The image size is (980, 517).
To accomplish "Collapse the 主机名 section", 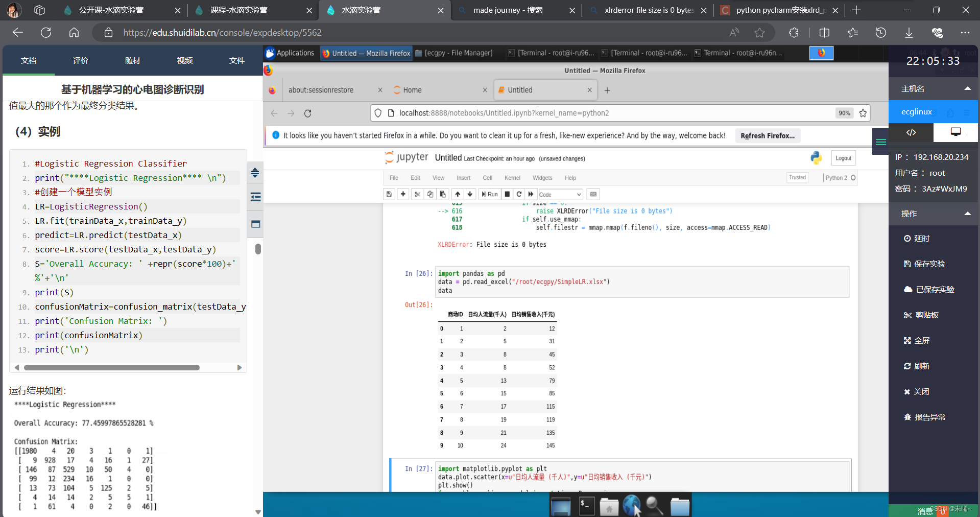I will [967, 88].
